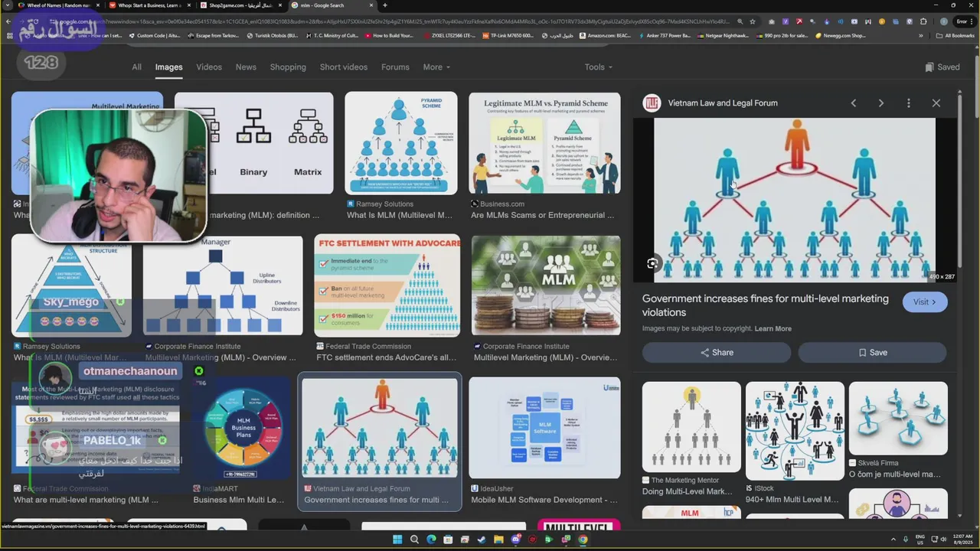Switch to the Short videos tab
Viewport: 980px width, 551px height.
344,67
